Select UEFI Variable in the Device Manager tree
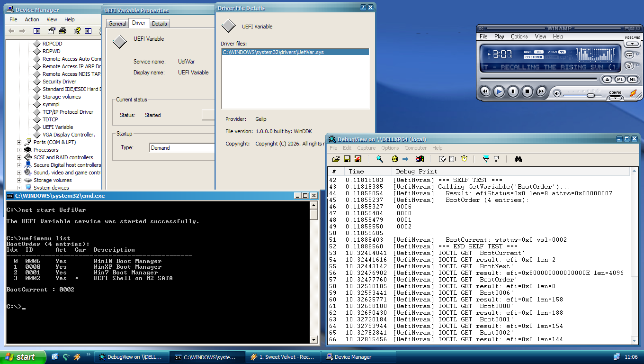644x364 pixels. (x=58, y=127)
